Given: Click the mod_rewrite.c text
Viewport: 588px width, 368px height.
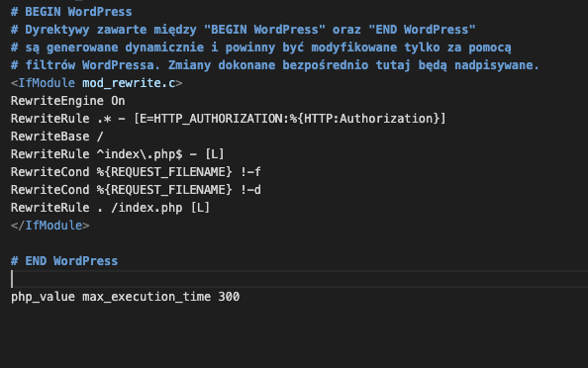Looking at the screenshot, I should tap(129, 83).
